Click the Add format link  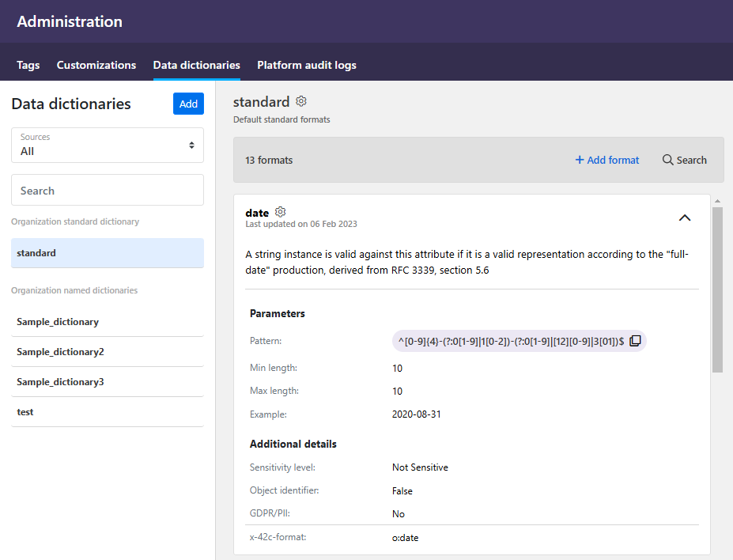tap(613, 160)
